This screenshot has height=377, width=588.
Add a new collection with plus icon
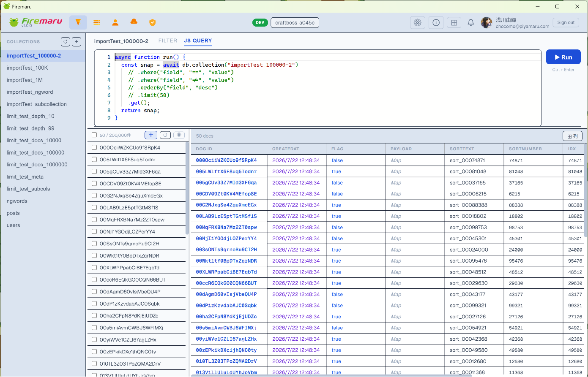77,42
